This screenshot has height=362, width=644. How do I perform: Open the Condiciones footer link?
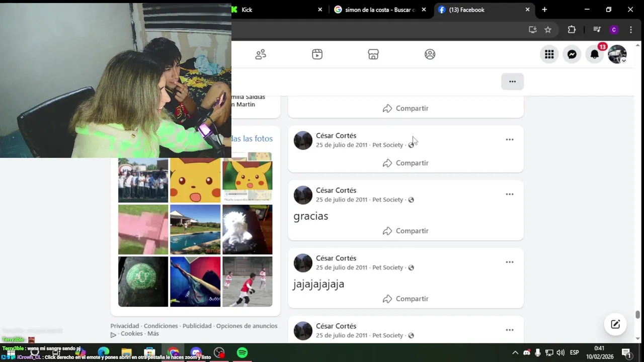click(161, 326)
